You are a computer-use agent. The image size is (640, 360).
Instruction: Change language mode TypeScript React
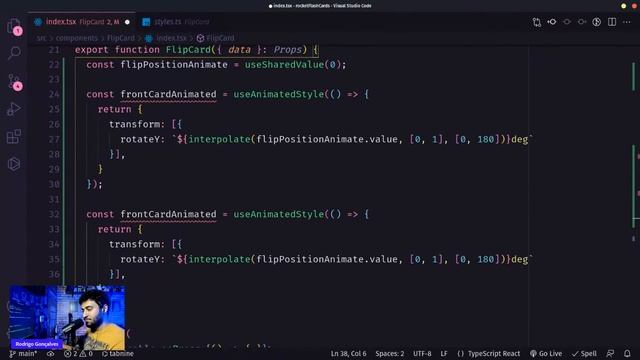(x=489, y=354)
